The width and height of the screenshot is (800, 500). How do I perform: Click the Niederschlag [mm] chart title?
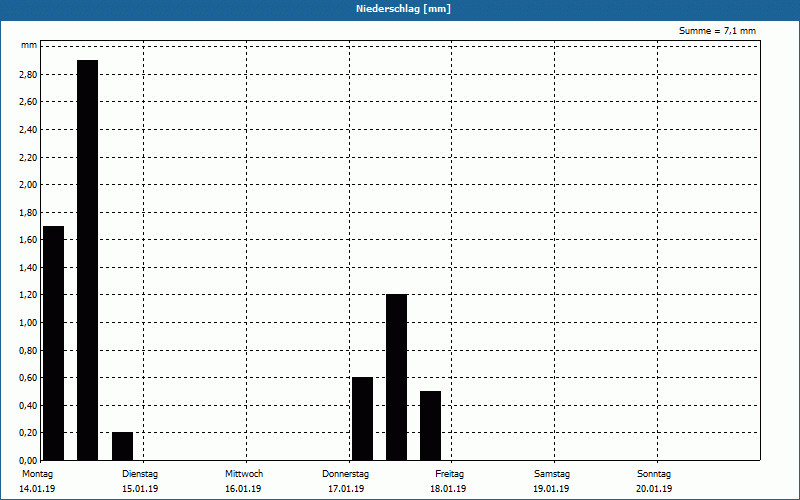point(403,9)
